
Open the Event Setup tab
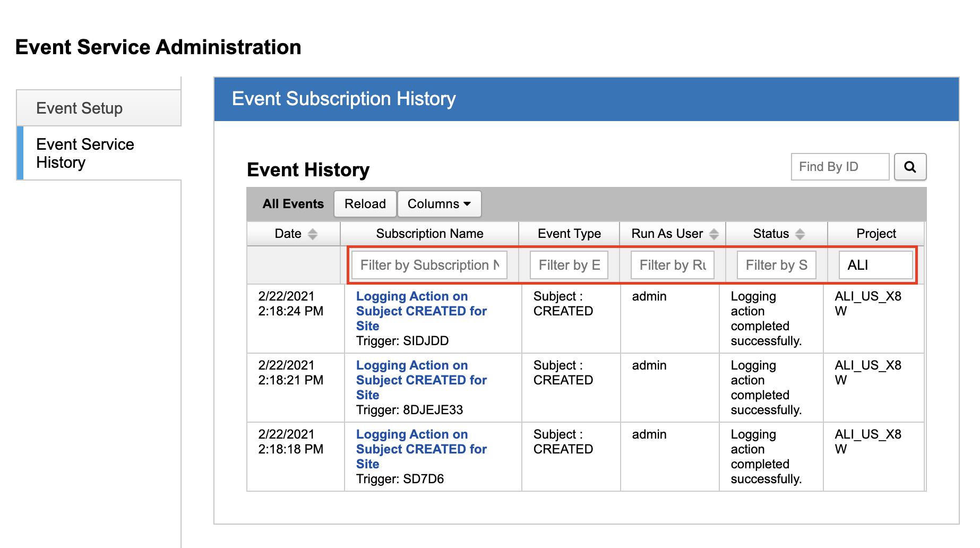(x=80, y=108)
